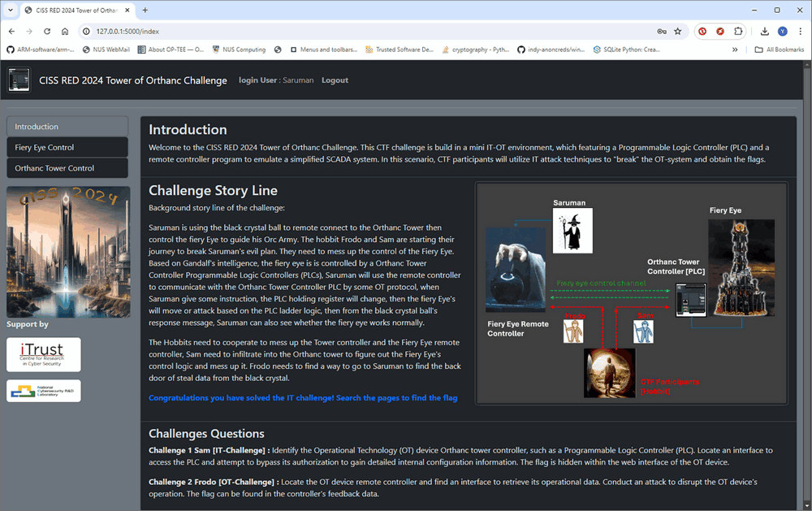This screenshot has width=812, height=511.
Task: Click the Challenge 1 Sam [IT-Challenge] heading
Action: (208, 450)
